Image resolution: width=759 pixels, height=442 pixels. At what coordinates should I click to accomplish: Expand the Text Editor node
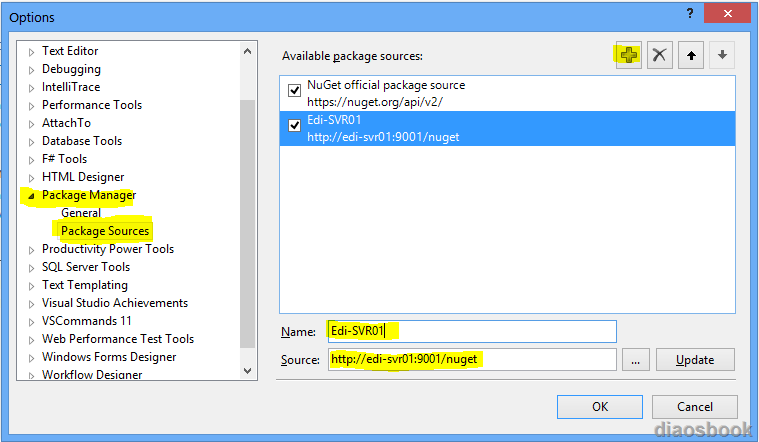(x=31, y=52)
